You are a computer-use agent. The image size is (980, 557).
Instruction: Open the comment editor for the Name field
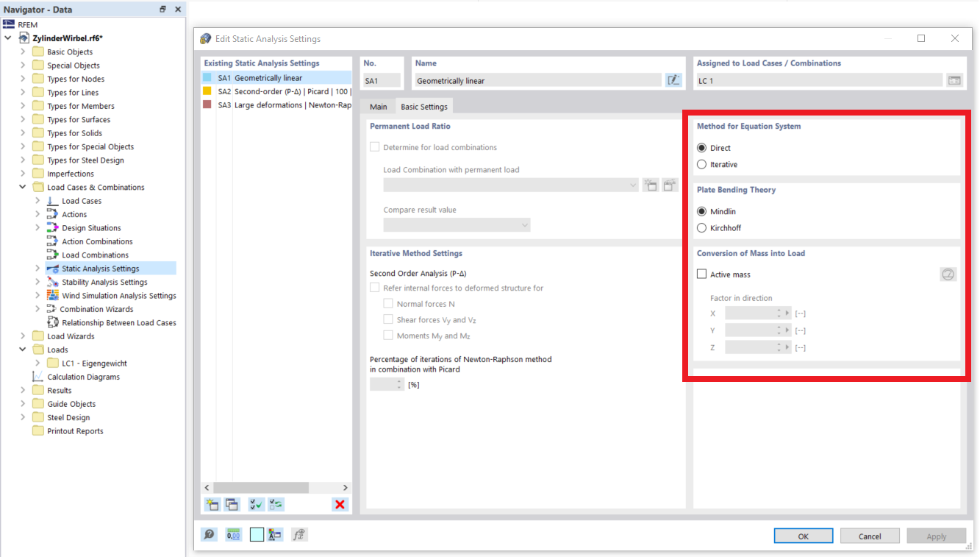(673, 80)
